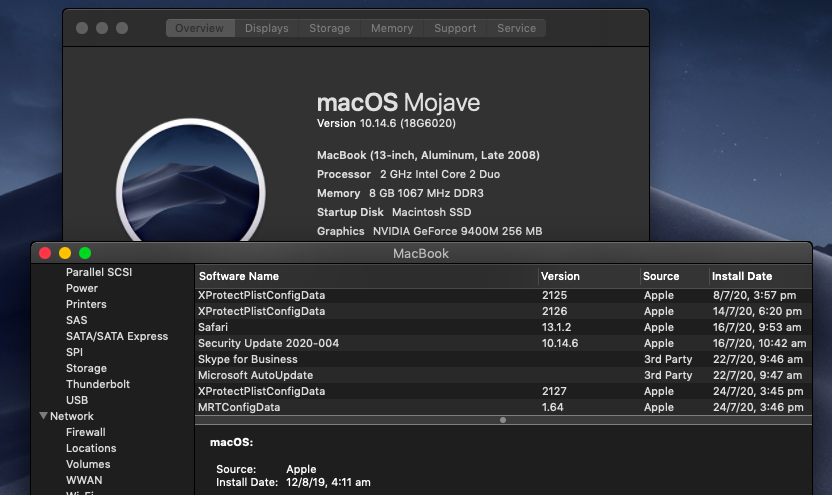Switch to the Memory tab
This screenshot has width=832, height=495.
tap(392, 28)
